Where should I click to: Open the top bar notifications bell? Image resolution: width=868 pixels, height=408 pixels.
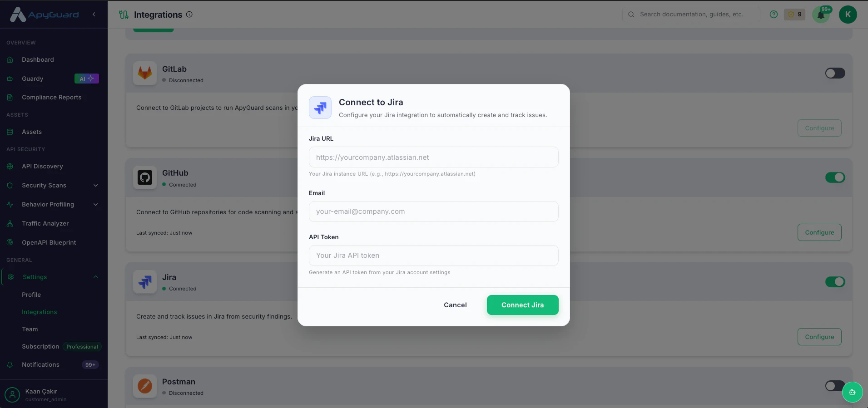pyautogui.click(x=821, y=15)
